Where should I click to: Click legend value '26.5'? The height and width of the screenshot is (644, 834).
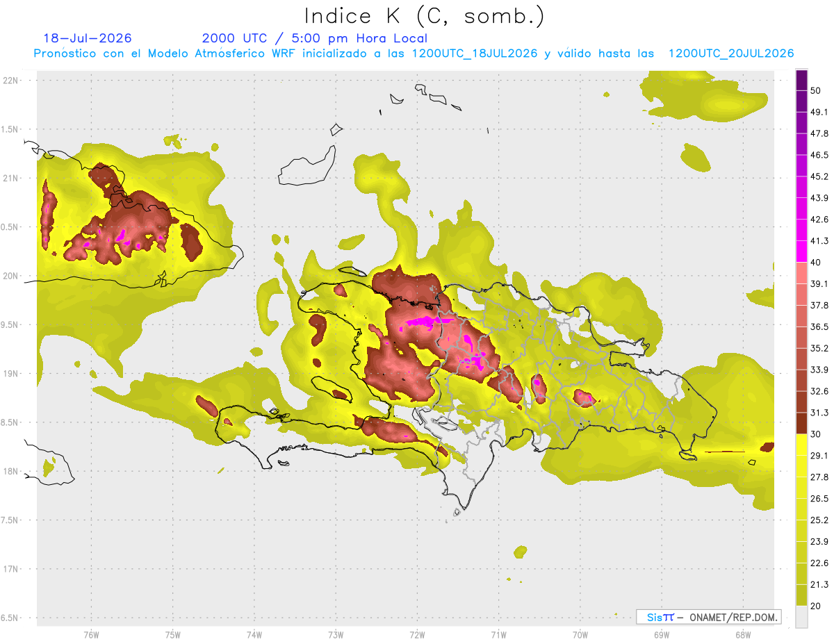819,499
